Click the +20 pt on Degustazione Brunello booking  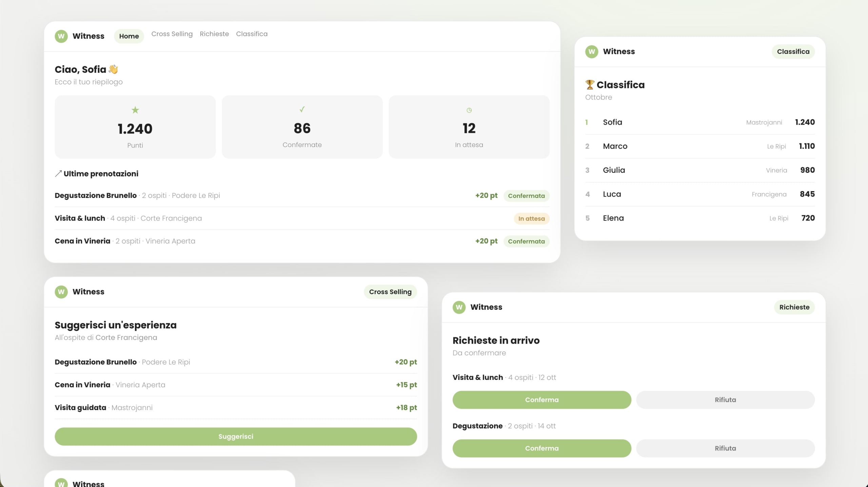click(486, 196)
